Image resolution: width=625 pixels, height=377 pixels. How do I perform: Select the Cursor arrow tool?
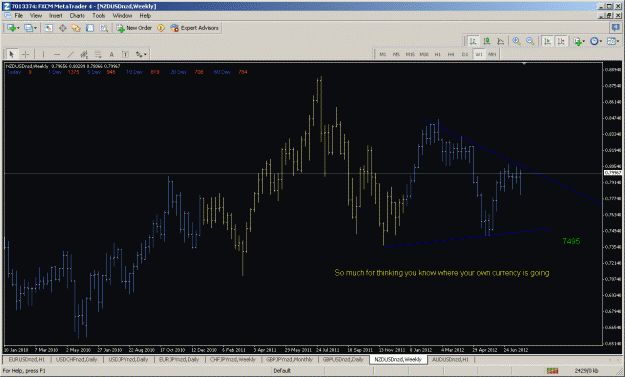[x=12, y=54]
